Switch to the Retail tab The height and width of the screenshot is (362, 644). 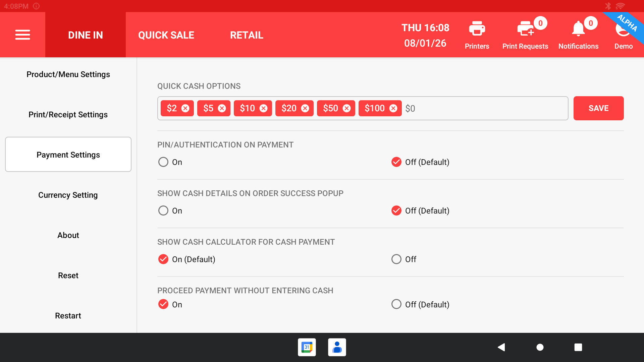click(x=247, y=35)
